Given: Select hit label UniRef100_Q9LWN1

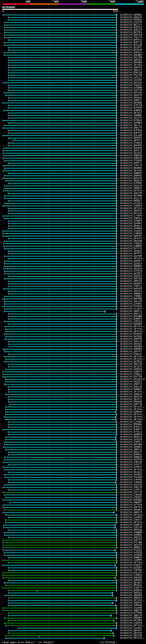Looking at the screenshot, I should [x=131, y=55].
